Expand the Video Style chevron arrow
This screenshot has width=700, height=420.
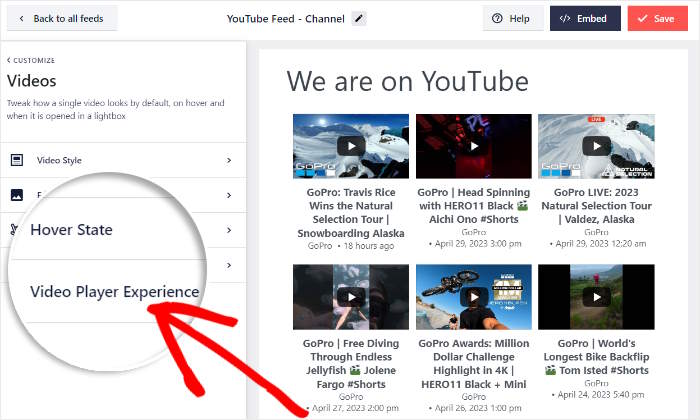click(229, 160)
